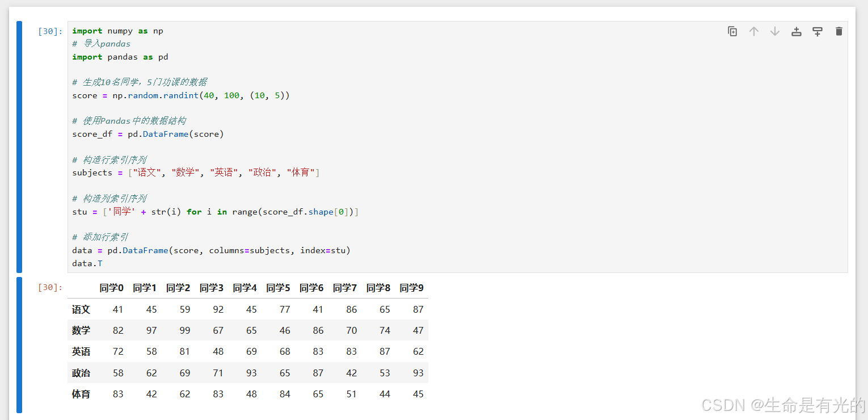
Task: Click the input prompt [30]: beside the code
Action: coord(50,31)
